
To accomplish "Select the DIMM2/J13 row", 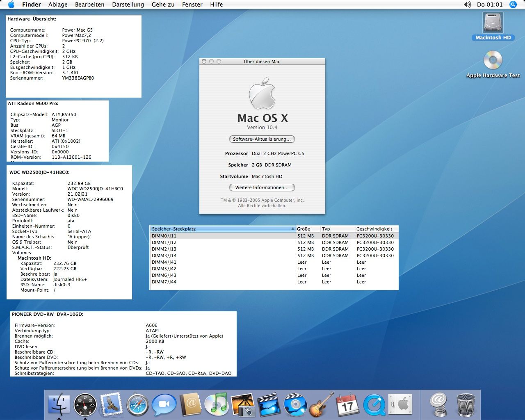I will (x=274, y=249).
